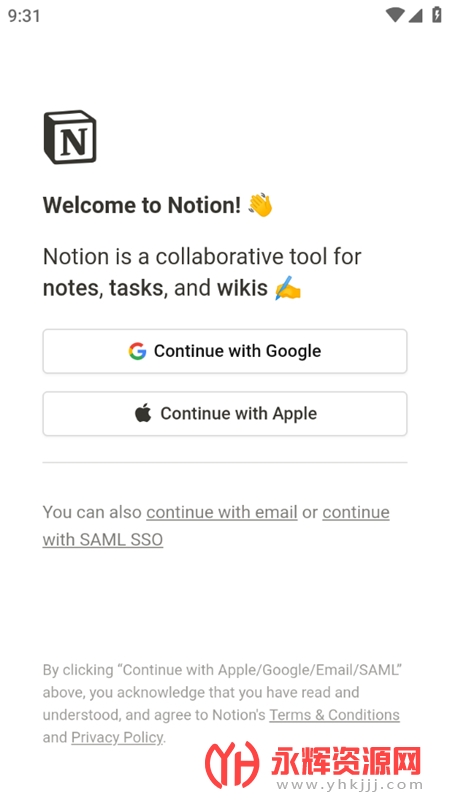Tap the Wi-Fi status icon

click(x=395, y=15)
